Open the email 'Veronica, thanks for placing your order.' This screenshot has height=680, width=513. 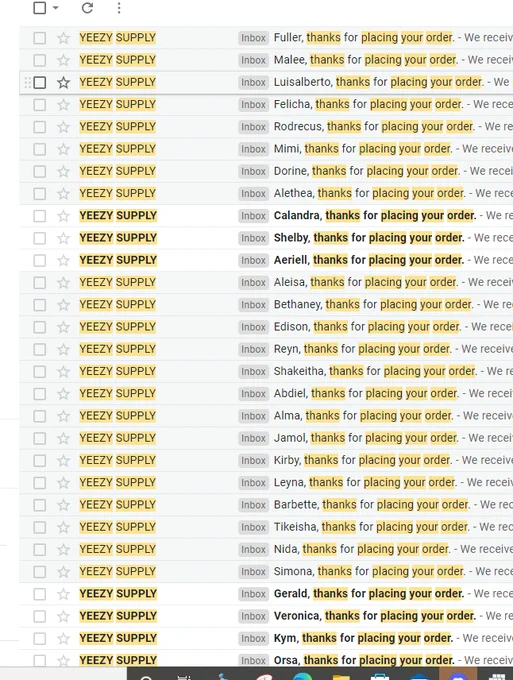click(375, 616)
